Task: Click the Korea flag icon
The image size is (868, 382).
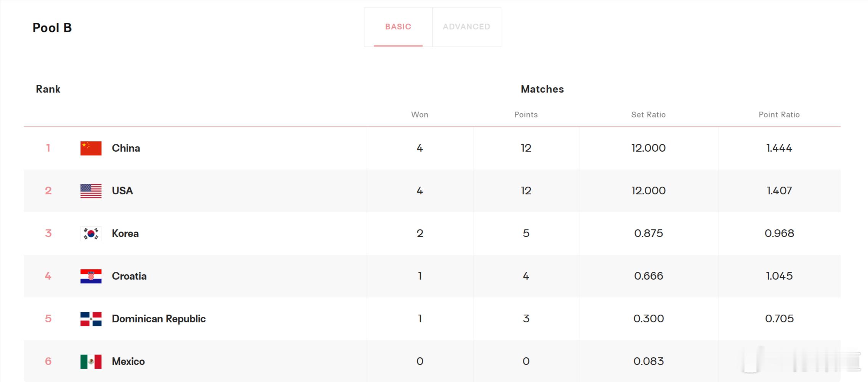Action: tap(91, 233)
